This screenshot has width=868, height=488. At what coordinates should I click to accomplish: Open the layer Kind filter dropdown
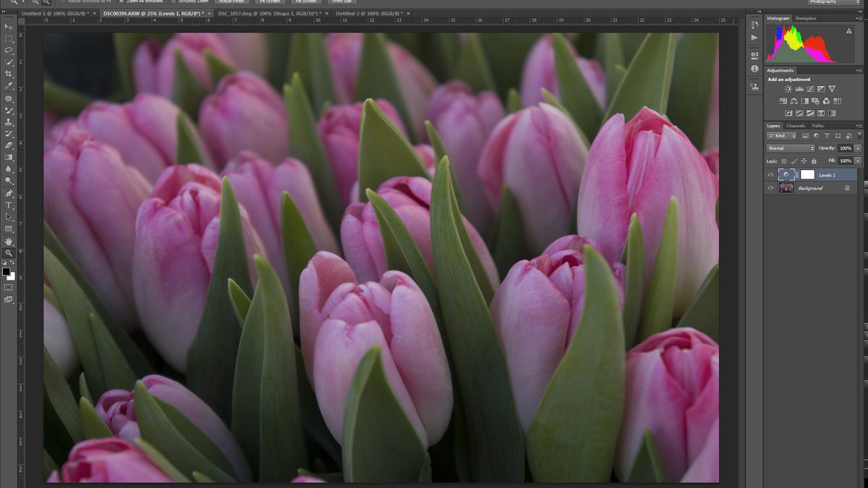[782, 136]
